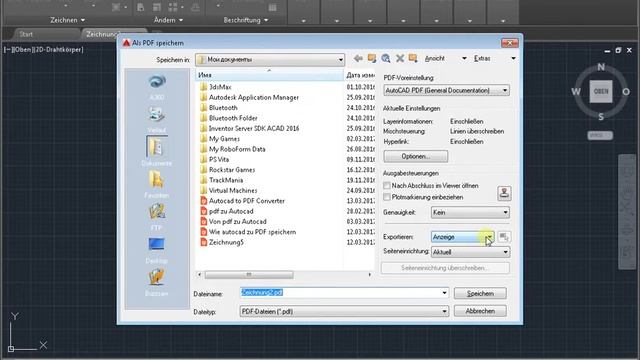Enable Plotmarkierung einbeziehen checkbox
The height and width of the screenshot is (360, 640).
(387, 197)
